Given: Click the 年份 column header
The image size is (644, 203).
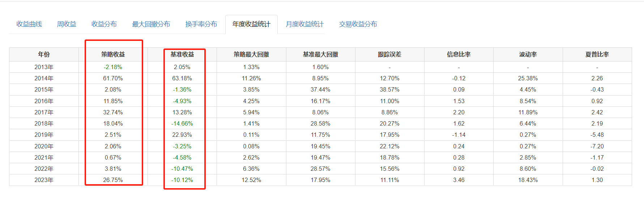Looking at the screenshot, I should [44, 54].
